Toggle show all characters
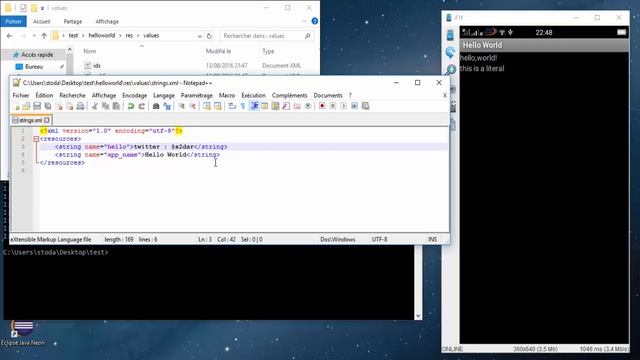Viewport: 640px width, 360px height. click(x=243, y=106)
